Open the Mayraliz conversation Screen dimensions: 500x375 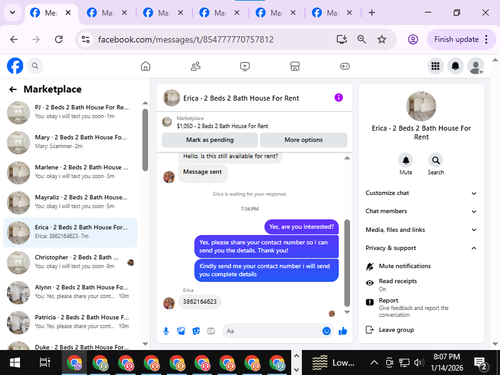point(70,202)
